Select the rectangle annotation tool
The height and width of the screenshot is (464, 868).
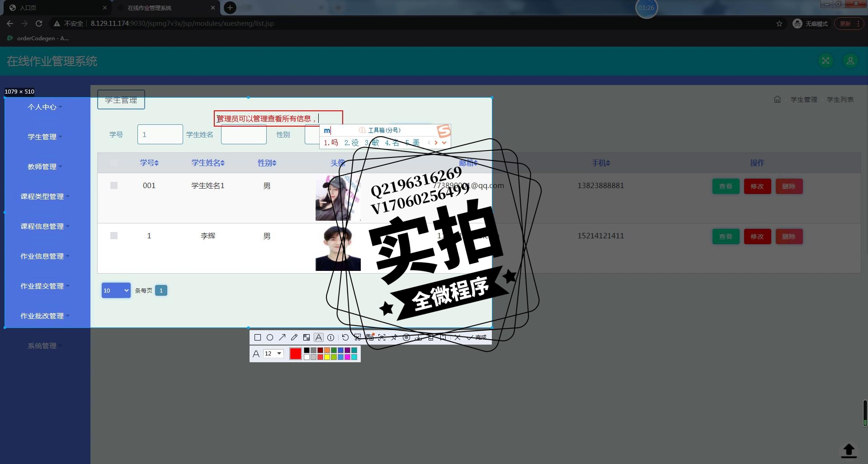pyautogui.click(x=258, y=337)
